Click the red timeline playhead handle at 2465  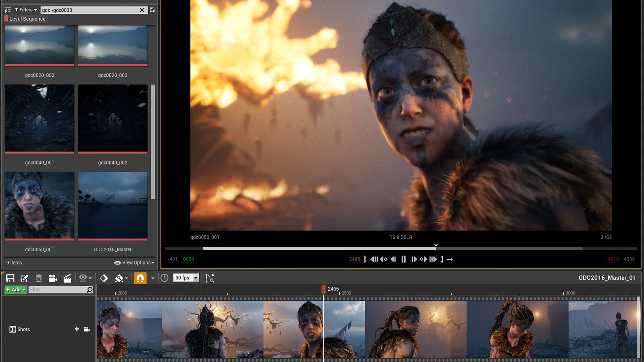pyautogui.click(x=323, y=289)
